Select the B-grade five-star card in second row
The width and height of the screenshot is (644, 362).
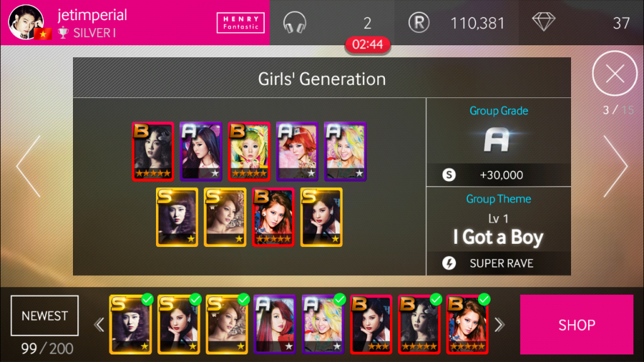[x=273, y=217]
